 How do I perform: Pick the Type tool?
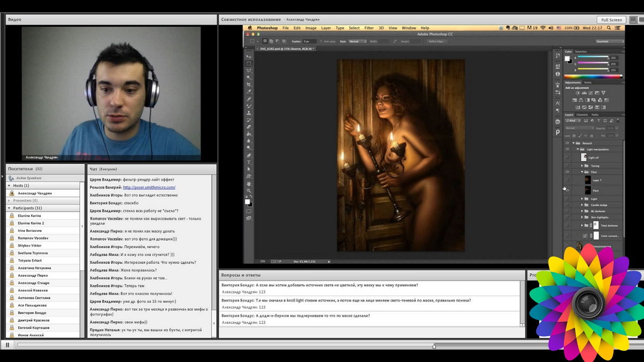pyautogui.click(x=248, y=162)
